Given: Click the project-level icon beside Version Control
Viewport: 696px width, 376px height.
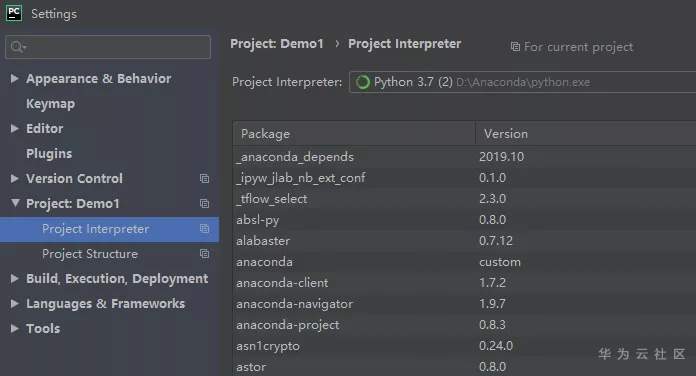Looking at the screenshot, I should (x=204, y=178).
